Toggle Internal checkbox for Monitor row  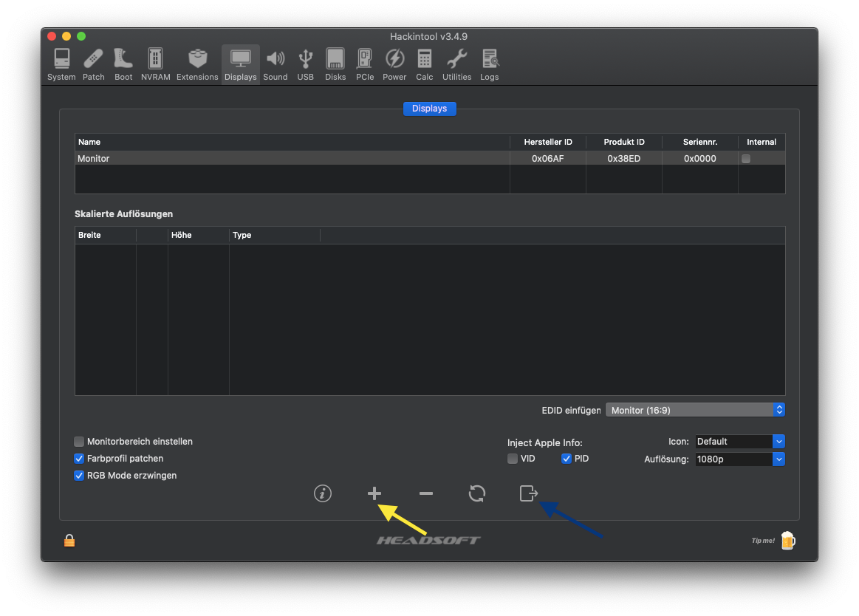[746, 158]
